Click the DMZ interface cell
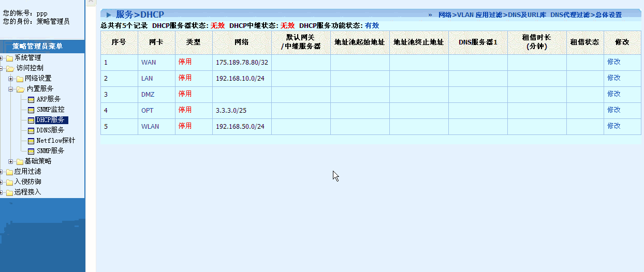This screenshot has height=272, width=644. click(156, 95)
